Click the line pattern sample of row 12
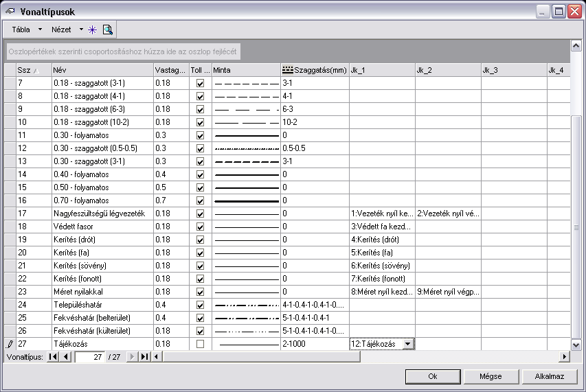The height and width of the screenshot is (392, 586). pyautogui.click(x=246, y=148)
